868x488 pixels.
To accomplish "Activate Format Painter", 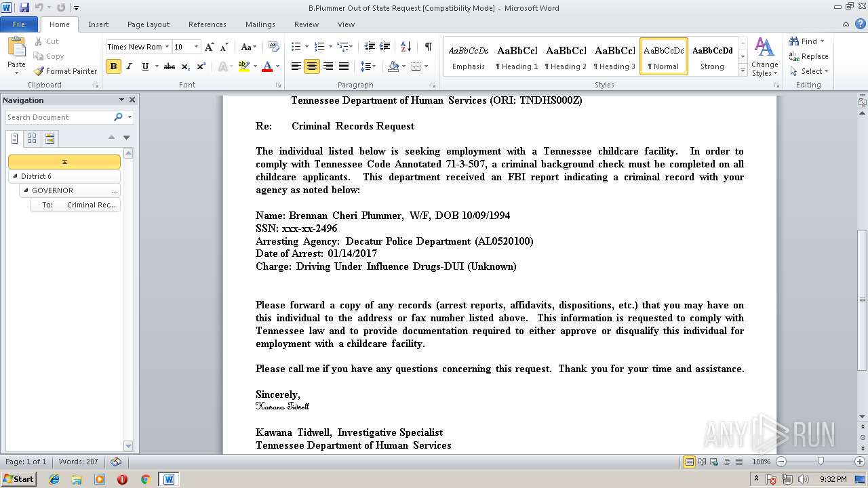I will (66, 71).
